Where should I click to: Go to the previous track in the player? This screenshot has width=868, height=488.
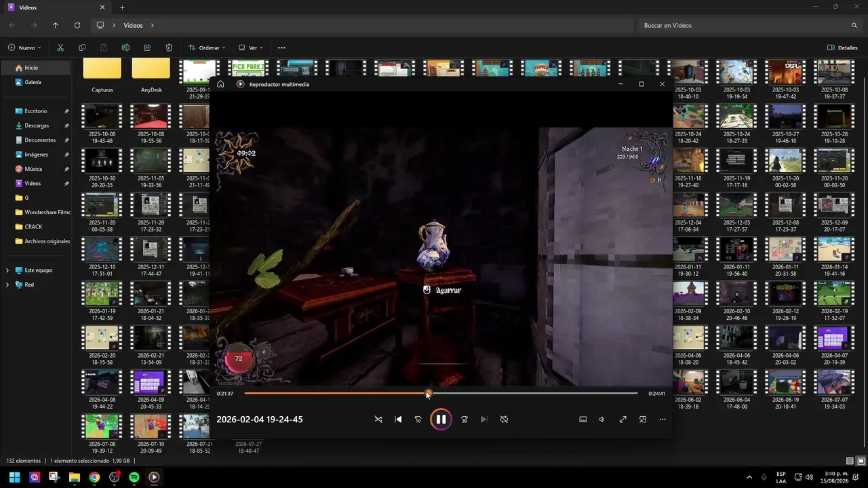tap(398, 420)
